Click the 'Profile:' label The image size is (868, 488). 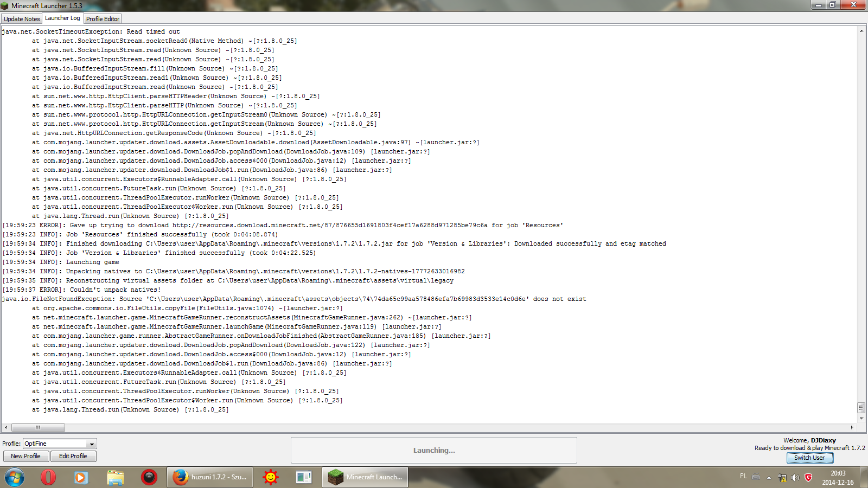click(11, 444)
